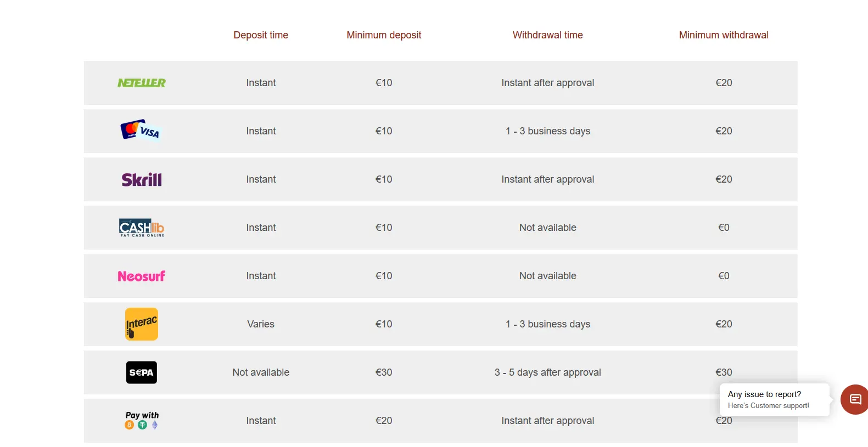Select the Interac payment icon
868x447 pixels.
pyautogui.click(x=142, y=324)
